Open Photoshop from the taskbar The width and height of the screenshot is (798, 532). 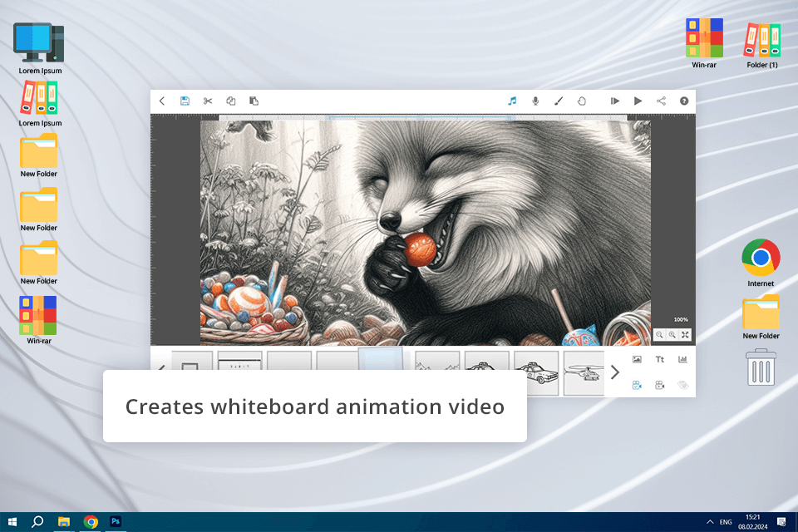116,522
